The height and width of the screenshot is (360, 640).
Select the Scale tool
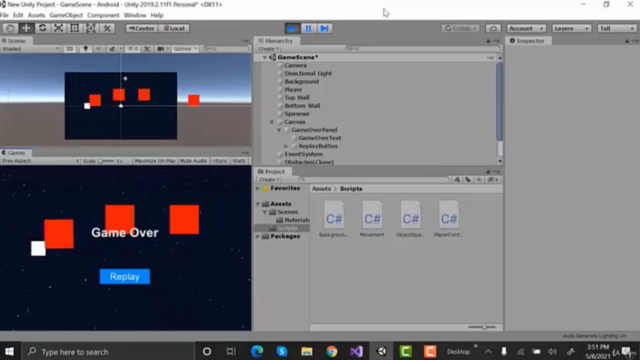(x=58, y=28)
